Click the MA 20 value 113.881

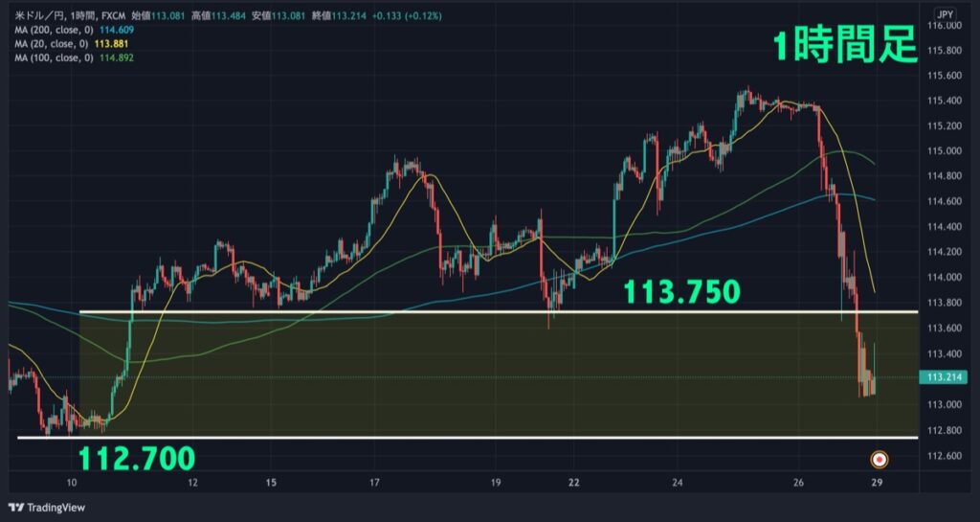pos(112,44)
